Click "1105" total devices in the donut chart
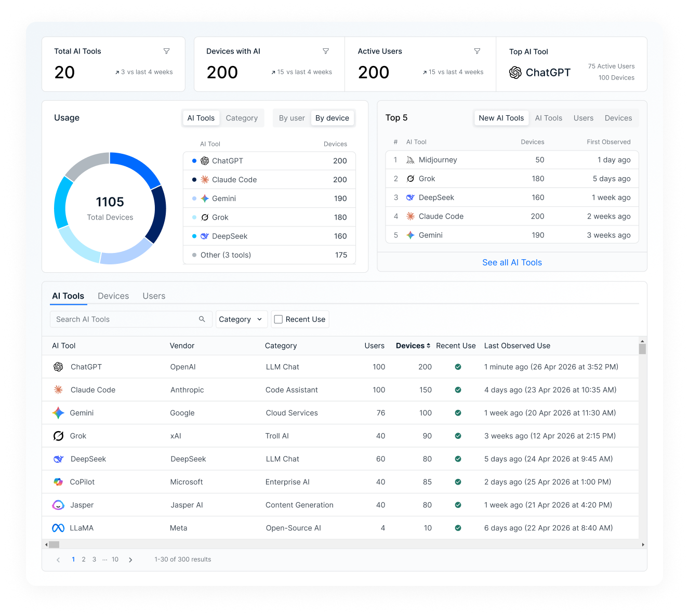This screenshot has width=689, height=616. click(110, 202)
